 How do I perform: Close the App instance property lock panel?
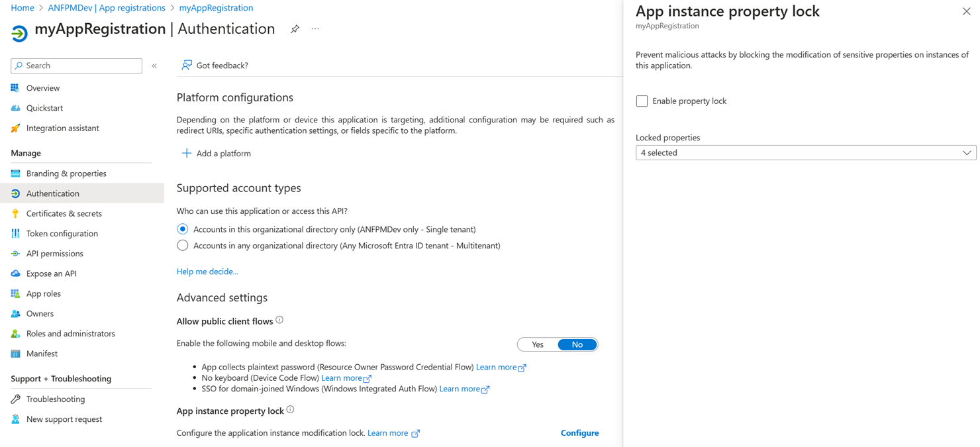(x=967, y=11)
